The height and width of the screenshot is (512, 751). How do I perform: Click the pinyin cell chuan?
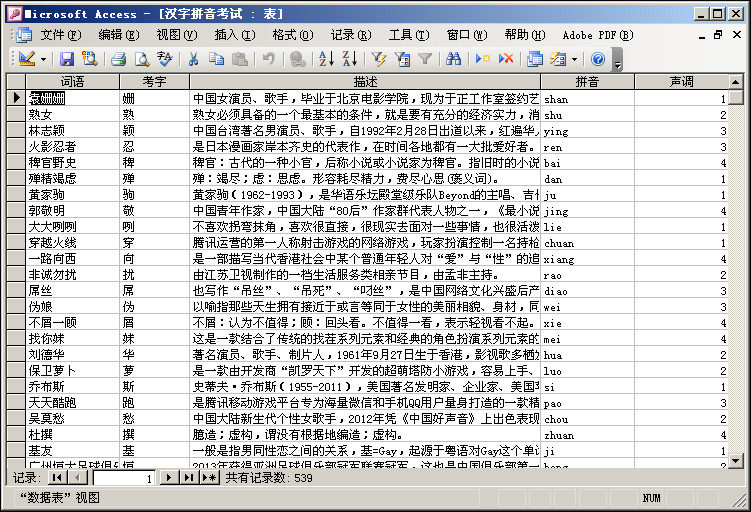tap(588, 243)
